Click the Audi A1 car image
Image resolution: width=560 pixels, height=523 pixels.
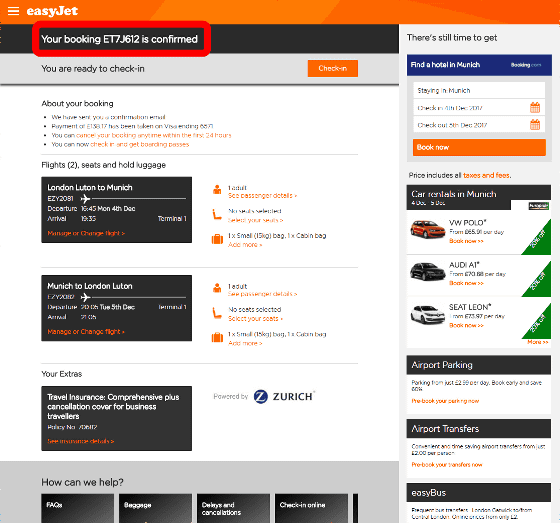tap(428, 271)
